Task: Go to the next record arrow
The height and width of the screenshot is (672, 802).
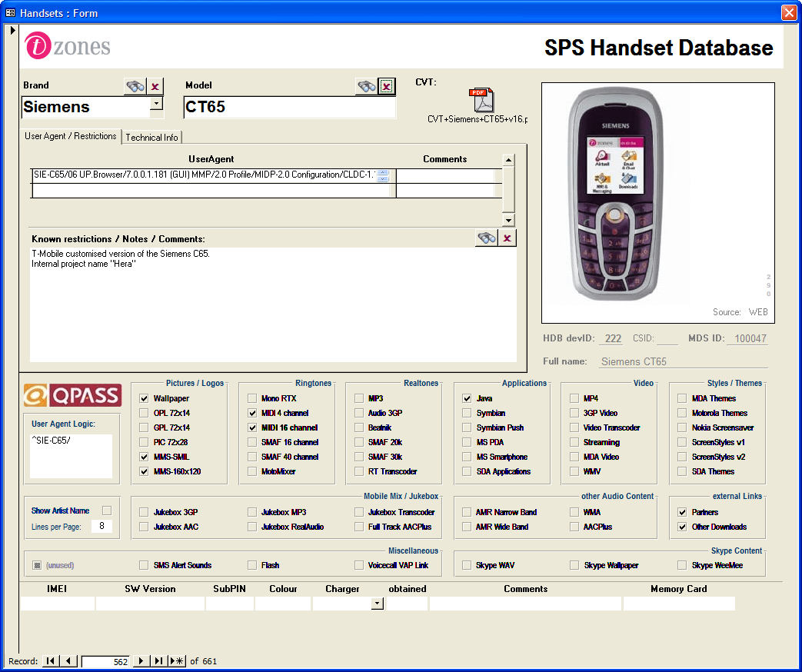Action: point(141,661)
